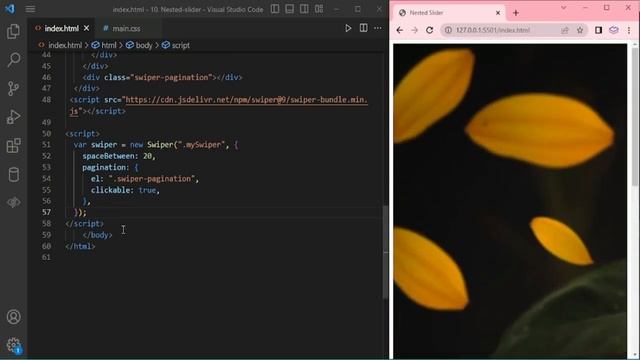Screen dimensions: 640x360
Task: Open the Run and Debug view
Action: (13, 117)
